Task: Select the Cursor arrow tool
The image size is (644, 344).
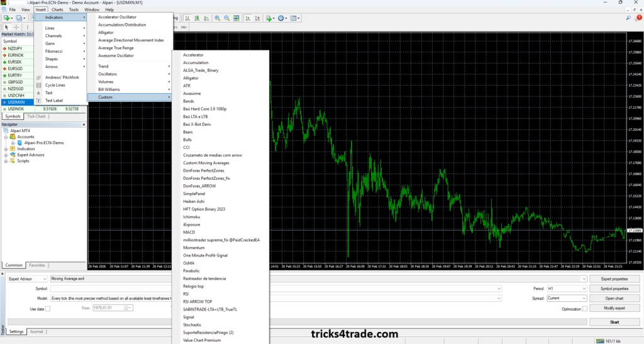Action: tap(6, 28)
